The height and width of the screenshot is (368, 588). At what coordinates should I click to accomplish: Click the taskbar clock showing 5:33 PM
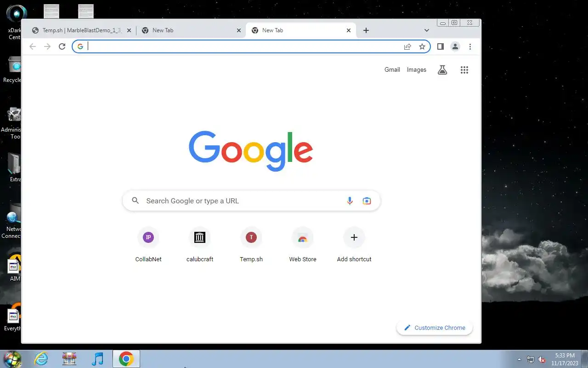pyautogui.click(x=565, y=359)
